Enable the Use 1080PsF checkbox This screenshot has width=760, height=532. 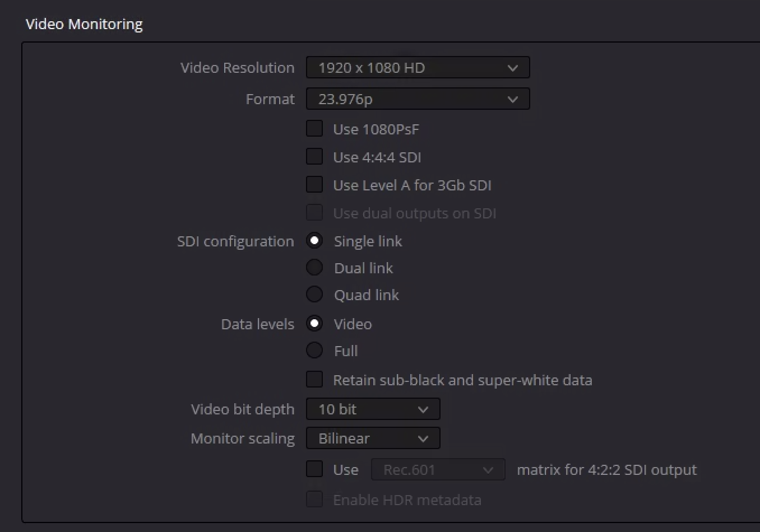point(314,129)
